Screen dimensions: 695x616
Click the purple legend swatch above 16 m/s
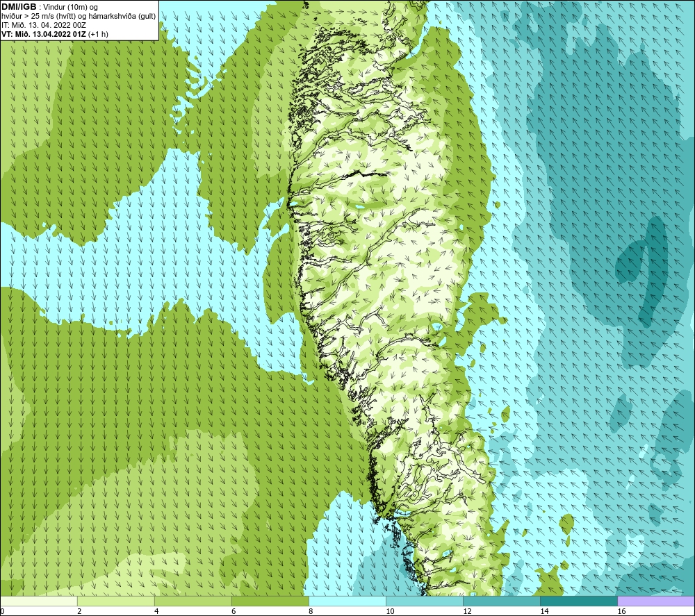tap(656, 601)
